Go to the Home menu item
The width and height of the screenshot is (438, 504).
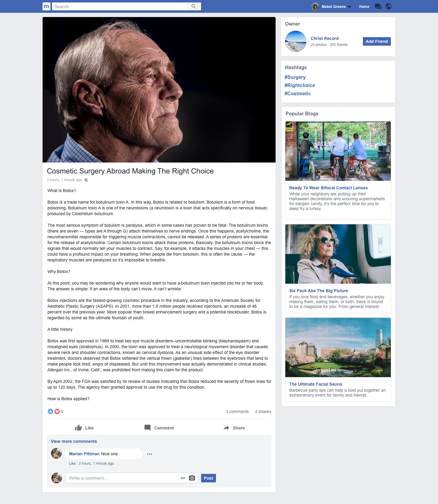(x=364, y=6)
